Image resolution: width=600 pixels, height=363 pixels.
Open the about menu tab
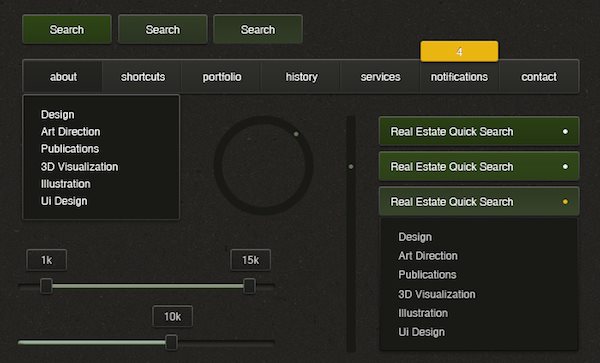63,77
